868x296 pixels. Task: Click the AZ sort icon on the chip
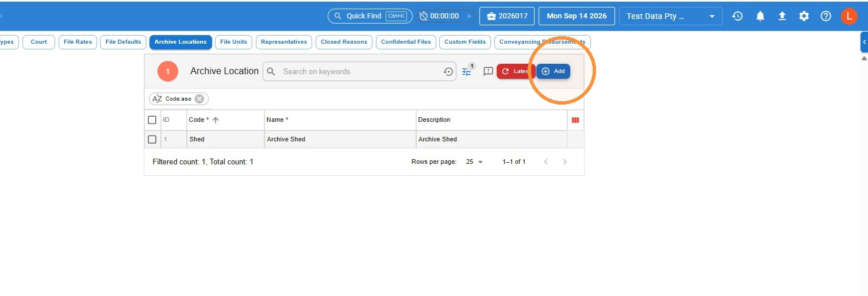coord(157,99)
